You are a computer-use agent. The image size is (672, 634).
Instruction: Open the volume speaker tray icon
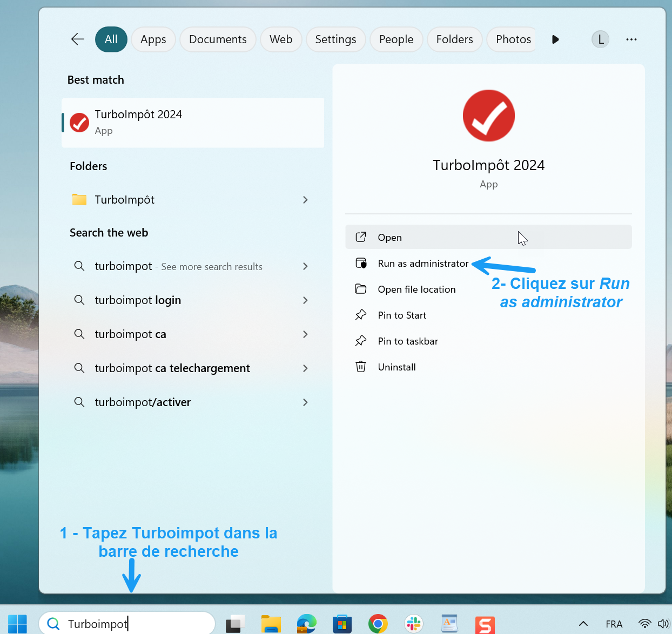663,624
